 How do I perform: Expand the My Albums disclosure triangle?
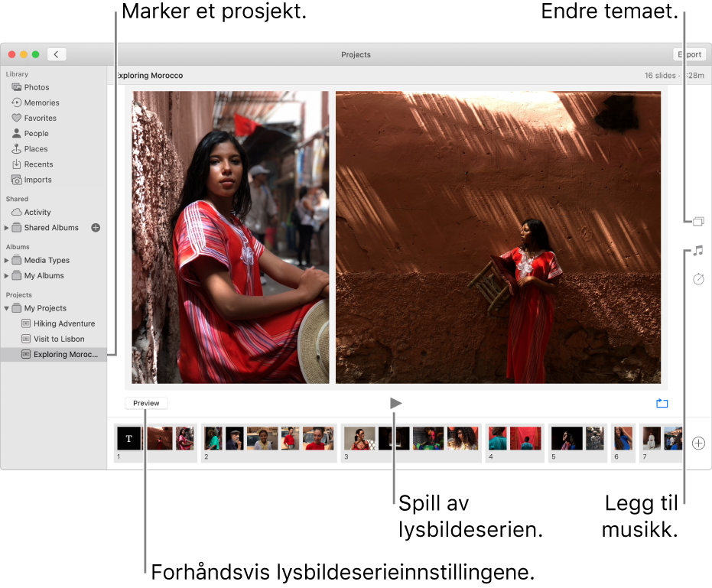pos(6,275)
